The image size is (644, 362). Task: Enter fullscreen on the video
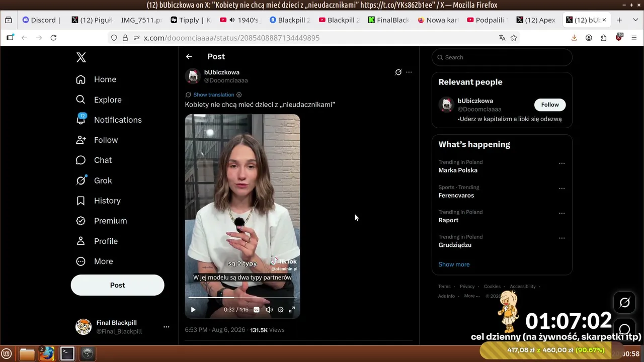(x=292, y=310)
